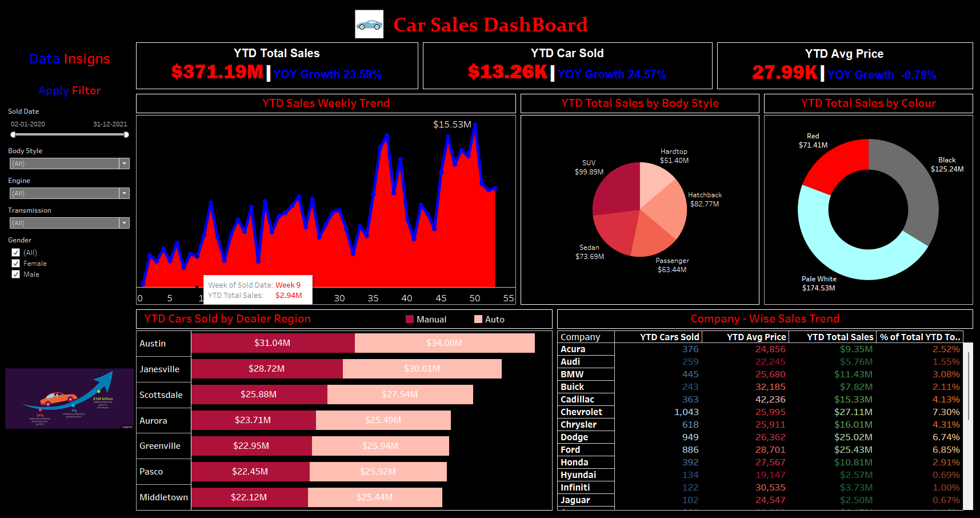Click the Auto legend color square

point(478,319)
